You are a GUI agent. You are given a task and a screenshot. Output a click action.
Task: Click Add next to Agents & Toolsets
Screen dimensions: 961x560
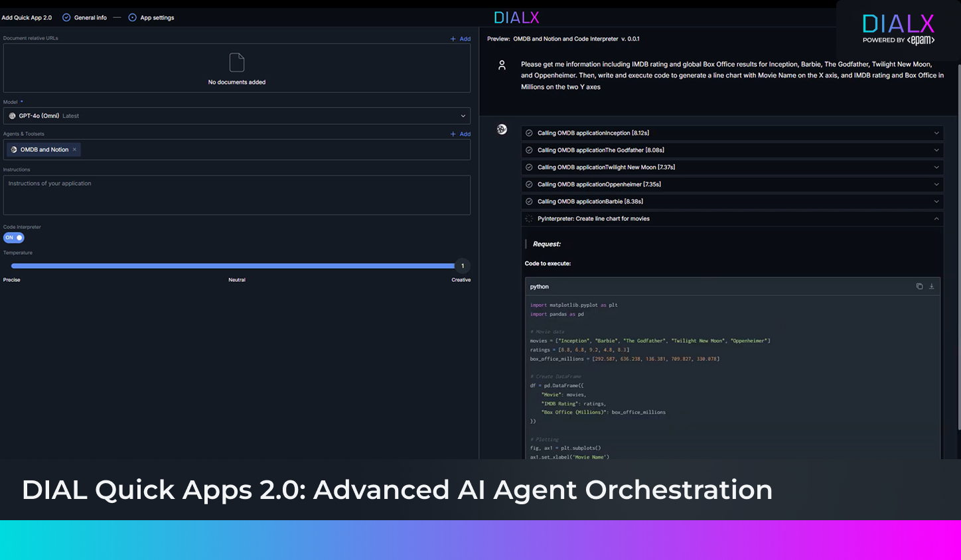pyautogui.click(x=461, y=134)
